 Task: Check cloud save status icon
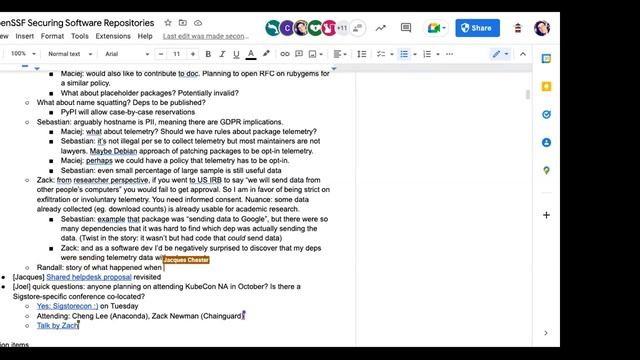pyautogui.click(x=198, y=23)
